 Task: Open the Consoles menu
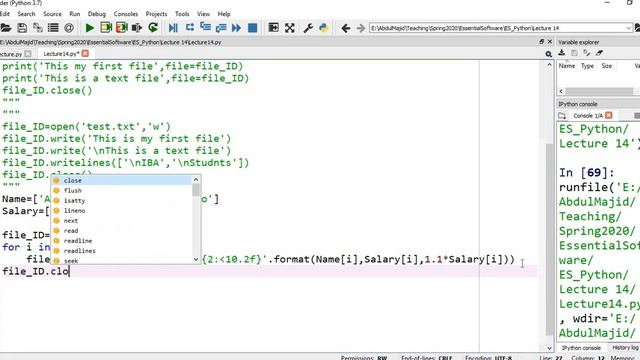(x=126, y=14)
